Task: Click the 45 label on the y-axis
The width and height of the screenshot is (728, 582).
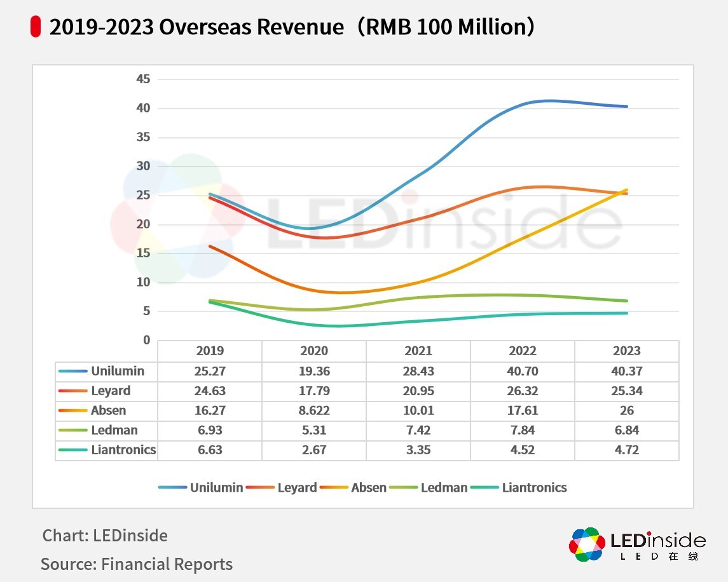Action: click(142, 79)
